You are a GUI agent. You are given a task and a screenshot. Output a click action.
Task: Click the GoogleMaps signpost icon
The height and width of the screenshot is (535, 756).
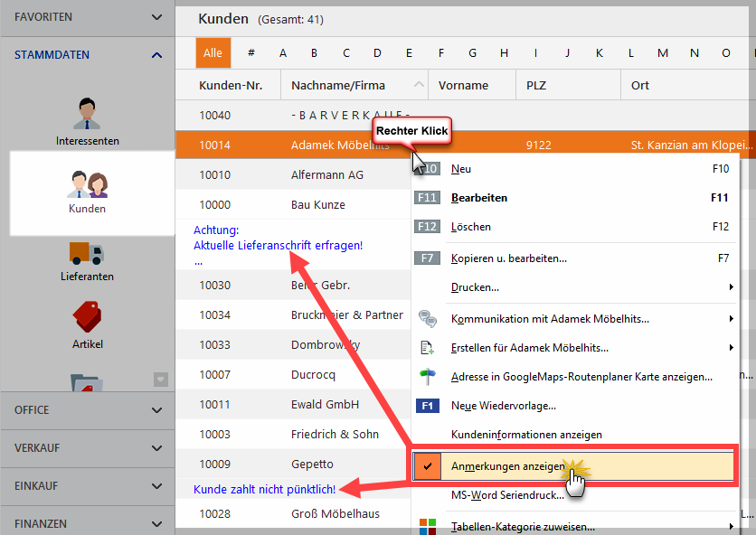[427, 377]
